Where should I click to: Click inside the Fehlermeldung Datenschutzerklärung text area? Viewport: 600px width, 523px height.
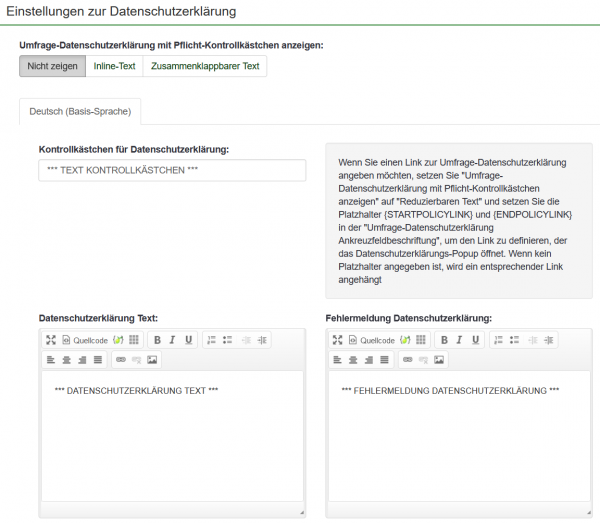pyautogui.click(x=459, y=440)
